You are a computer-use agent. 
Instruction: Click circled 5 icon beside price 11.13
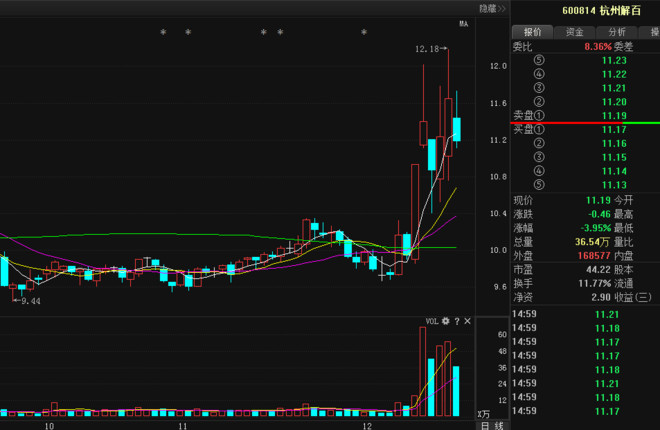(539, 185)
